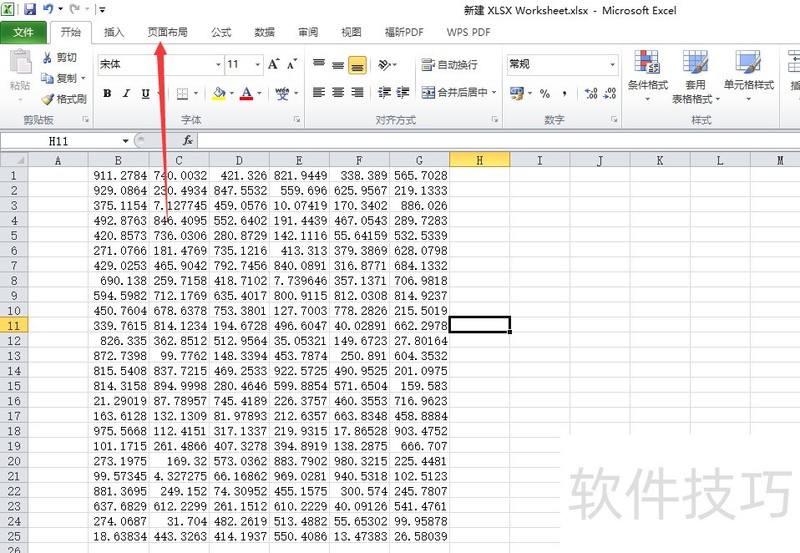Click the select-all corner of the grid
The width and height of the screenshot is (800, 553).
(14, 160)
